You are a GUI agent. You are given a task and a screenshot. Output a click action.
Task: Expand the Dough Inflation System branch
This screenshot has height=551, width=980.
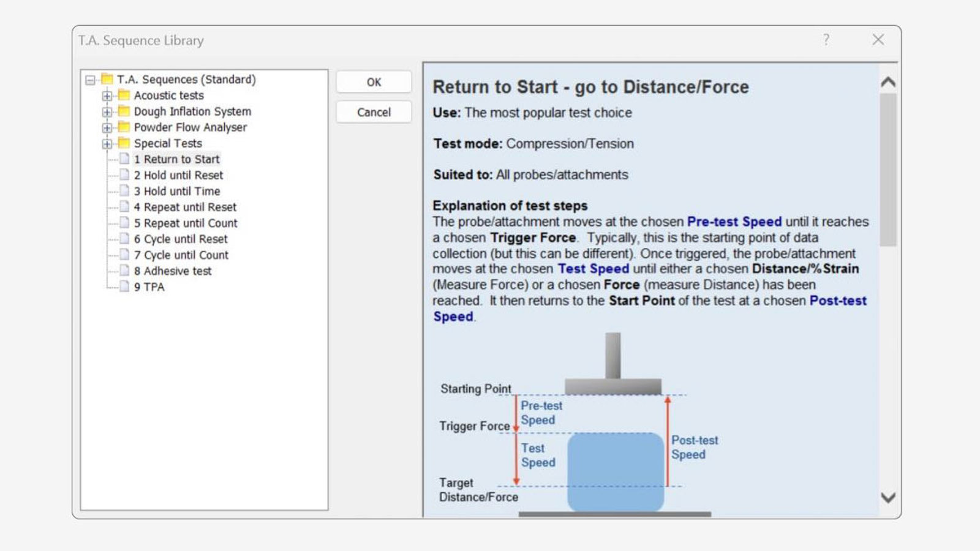point(108,111)
